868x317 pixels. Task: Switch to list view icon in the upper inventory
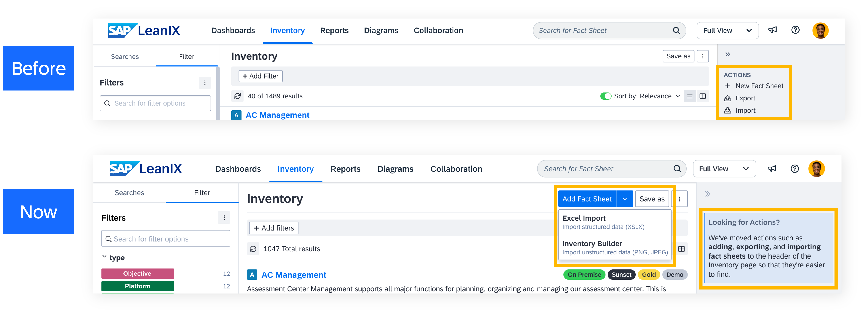(690, 96)
